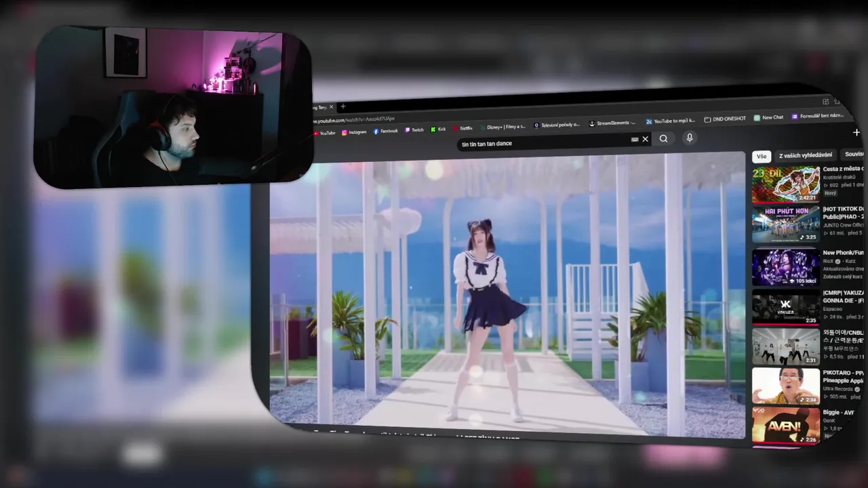This screenshot has width=868, height=488.
Task: Open the Netflix bookmark
Action: pos(463,128)
